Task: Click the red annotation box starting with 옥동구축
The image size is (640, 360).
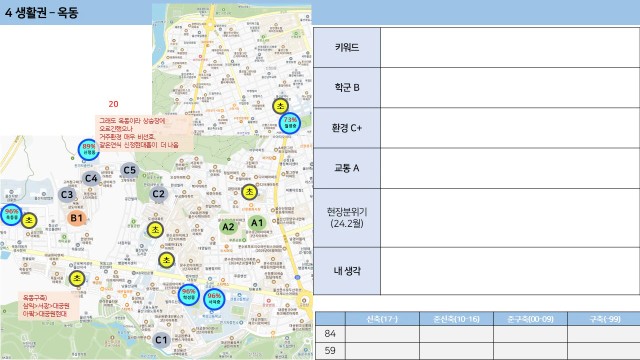Action: point(48,305)
